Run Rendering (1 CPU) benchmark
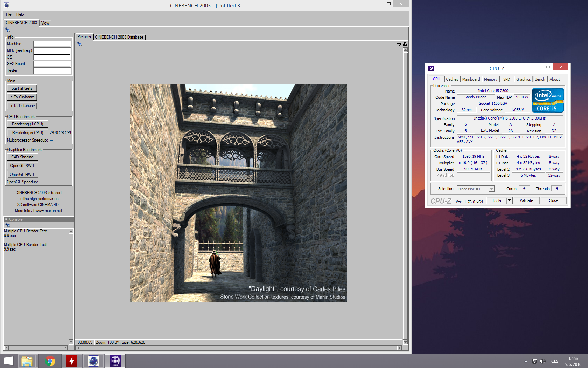The image size is (588, 368). pos(28,124)
